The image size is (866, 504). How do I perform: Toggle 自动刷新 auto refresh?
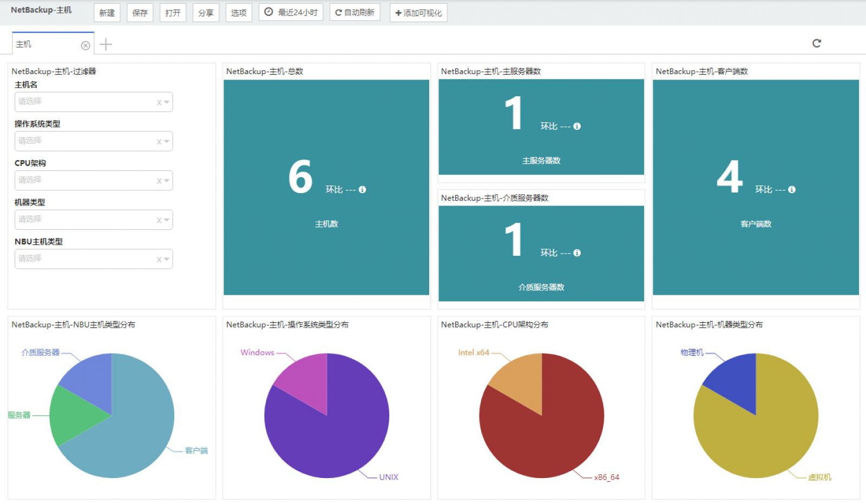[355, 12]
